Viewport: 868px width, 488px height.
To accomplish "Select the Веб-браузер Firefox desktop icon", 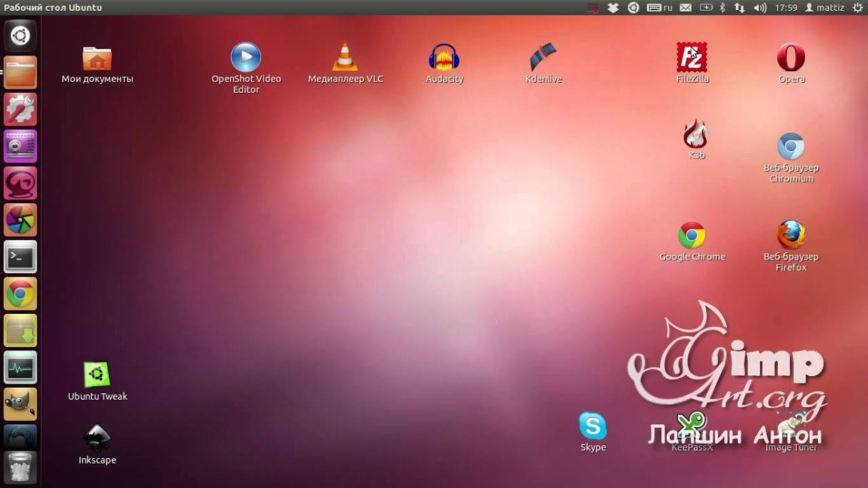I will pyautogui.click(x=791, y=246).
